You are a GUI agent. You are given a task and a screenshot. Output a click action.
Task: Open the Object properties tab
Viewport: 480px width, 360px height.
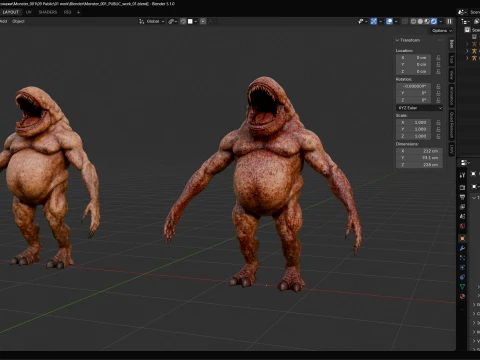(x=462, y=239)
